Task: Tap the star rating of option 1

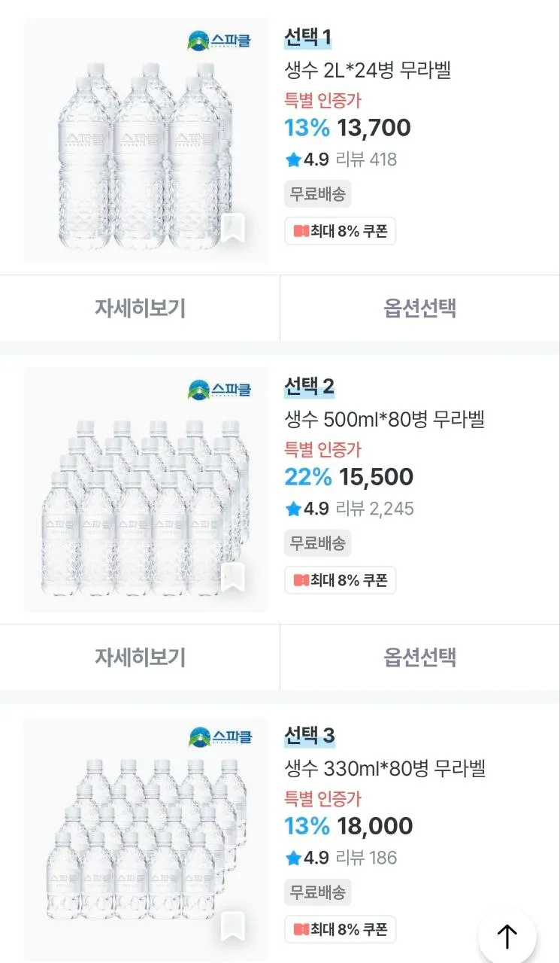Action: (307, 159)
